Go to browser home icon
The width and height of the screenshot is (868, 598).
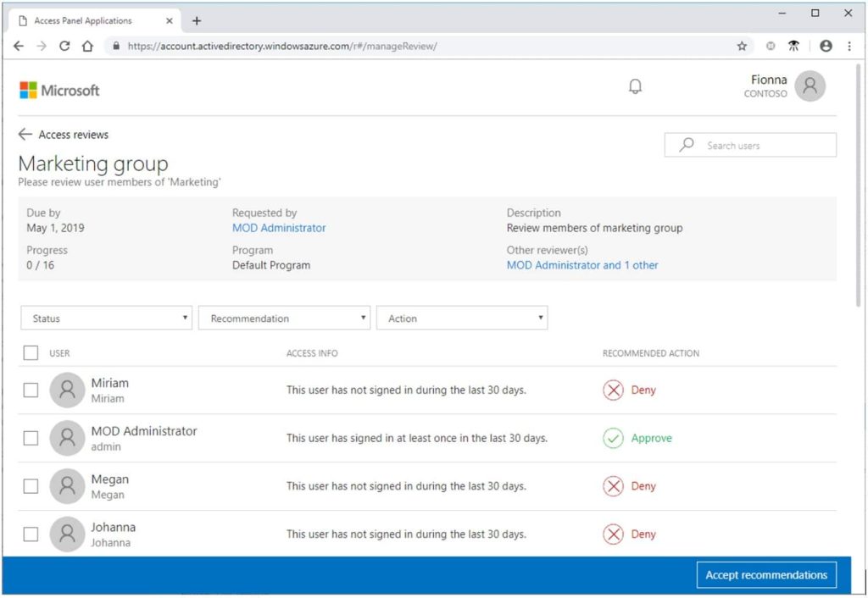[x=87, y=46]
